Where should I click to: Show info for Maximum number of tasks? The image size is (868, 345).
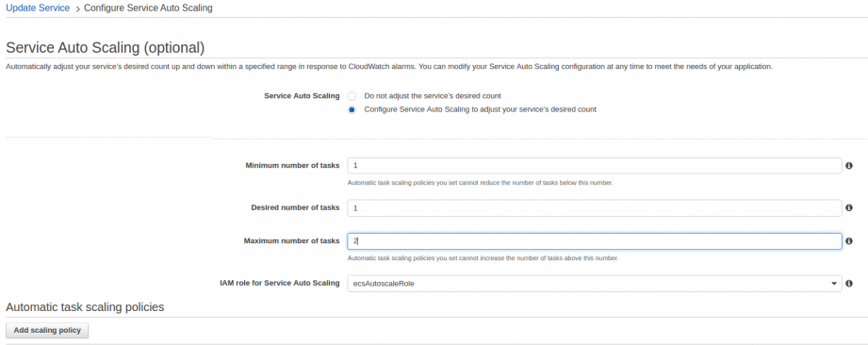point(849,241)
